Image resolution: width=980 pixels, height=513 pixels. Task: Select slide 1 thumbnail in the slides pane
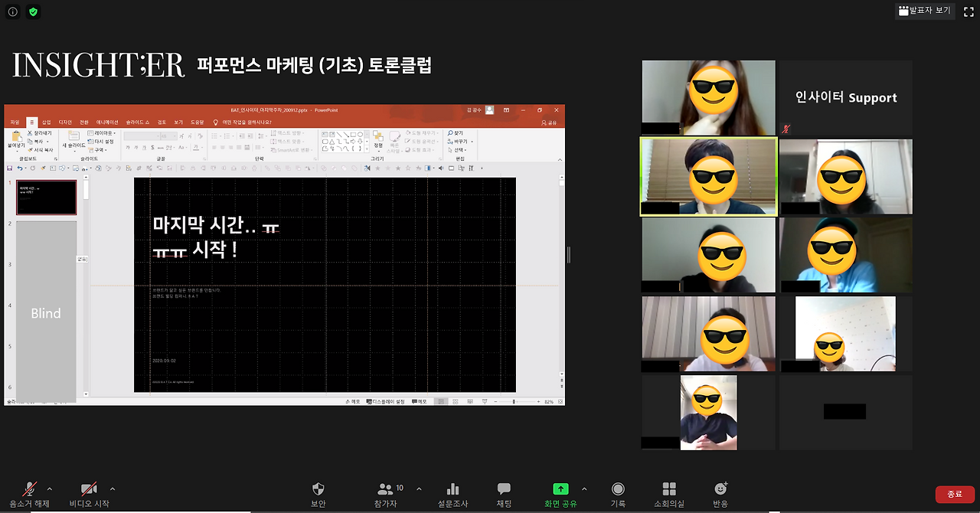click(46, 197)
